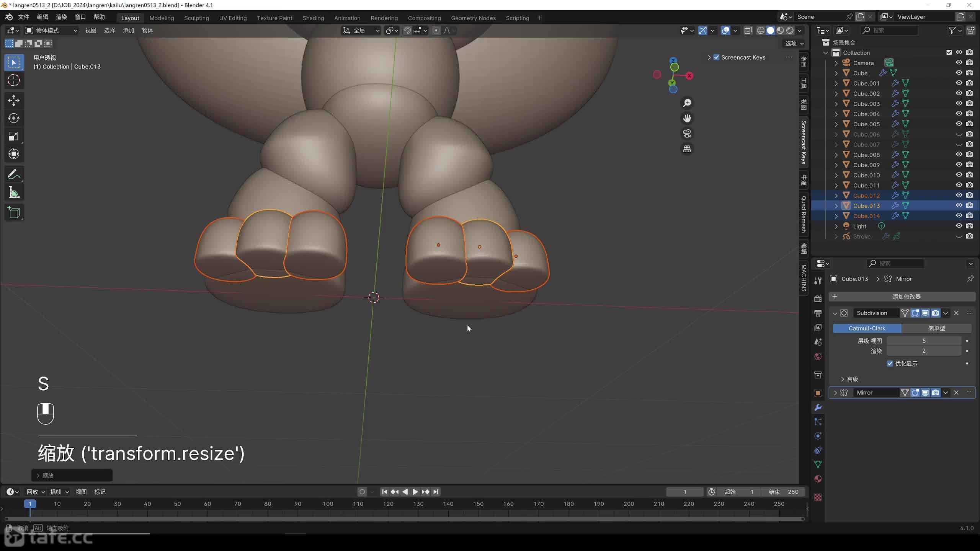
Task: Open the Object Data properties tab
Action: coord(818,465)
